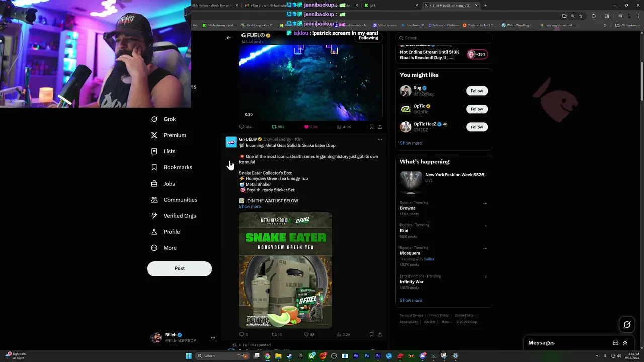View analytics of the 2.2K views post
The image size is (644, 362).
[x=344, y=334]
